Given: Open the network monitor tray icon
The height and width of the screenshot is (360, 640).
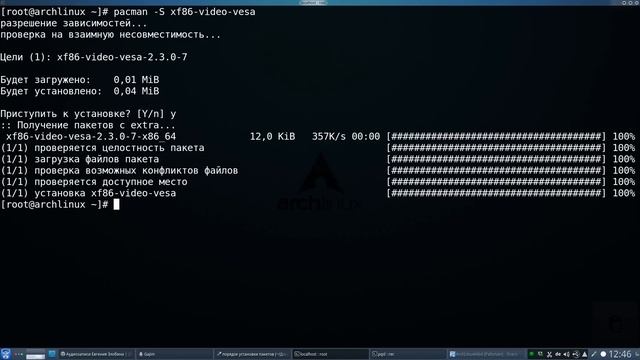Looking at the screenshot, I should click(x=540, y=354).
